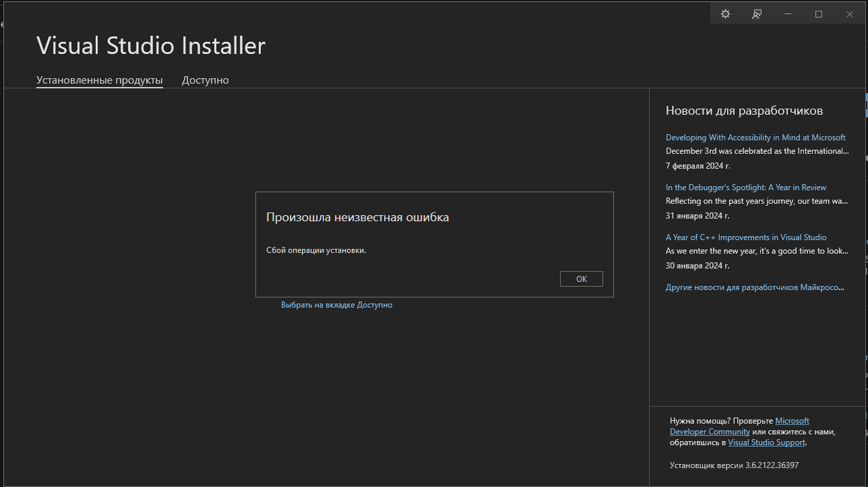
Task: Open link Выбрать на вкладке Доступно
Action: 336,305
